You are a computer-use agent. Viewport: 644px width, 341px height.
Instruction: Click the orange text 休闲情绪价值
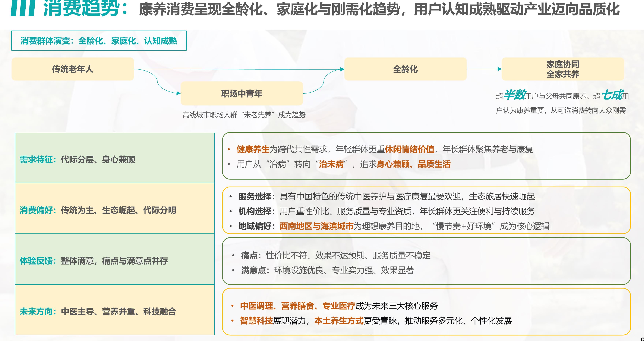(x=409, y=149)
